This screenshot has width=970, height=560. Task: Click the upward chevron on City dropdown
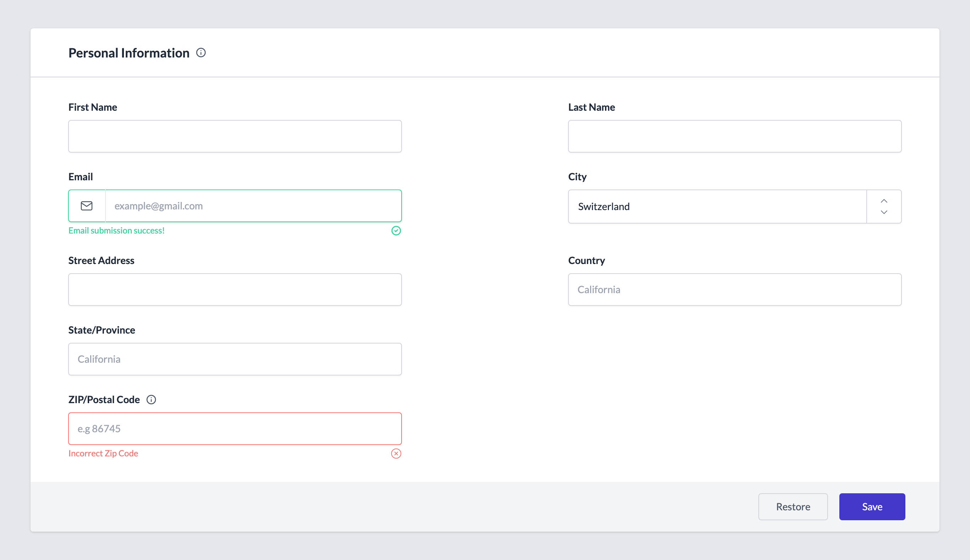(x=883, y=201)
